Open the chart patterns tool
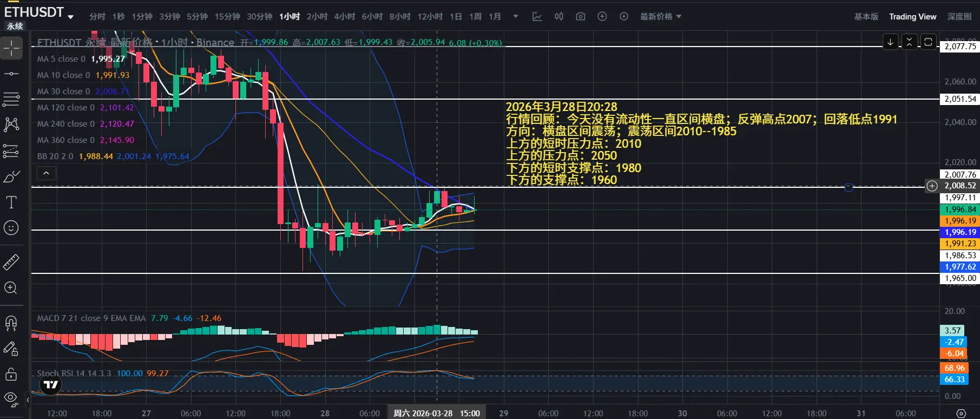Screen dimensions: 980x419 [11, 125]
